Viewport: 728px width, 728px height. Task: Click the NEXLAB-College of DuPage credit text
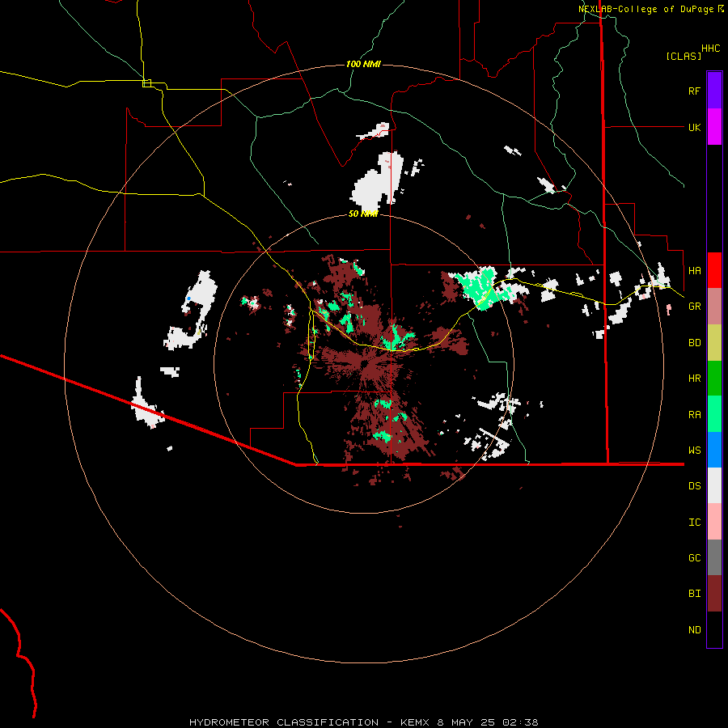[645, 9]
